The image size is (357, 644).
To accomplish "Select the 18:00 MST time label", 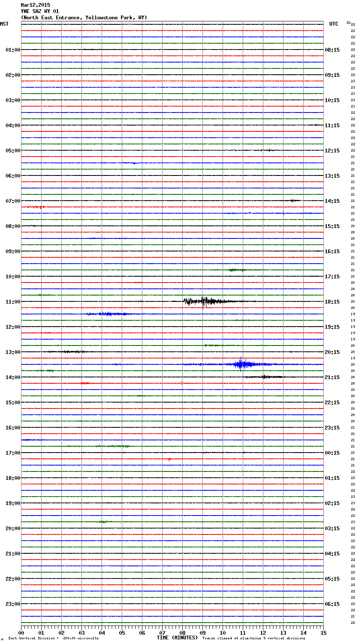I will [13, 478].
